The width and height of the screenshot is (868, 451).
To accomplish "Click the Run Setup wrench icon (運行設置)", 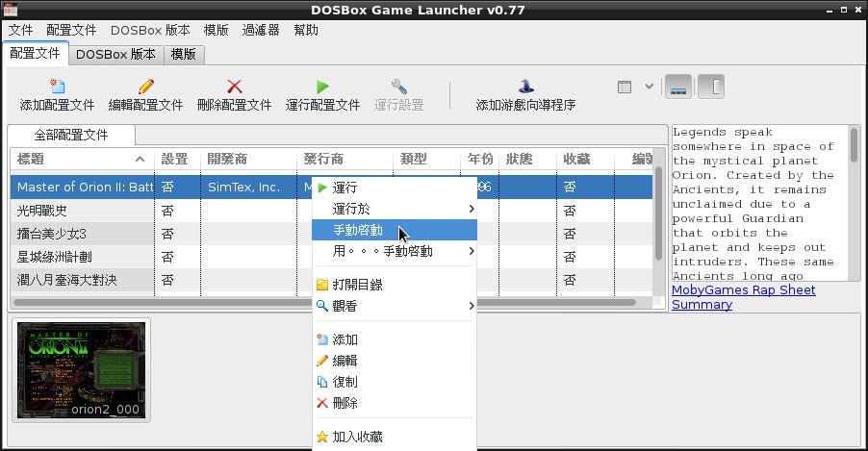I will (398, 87).
